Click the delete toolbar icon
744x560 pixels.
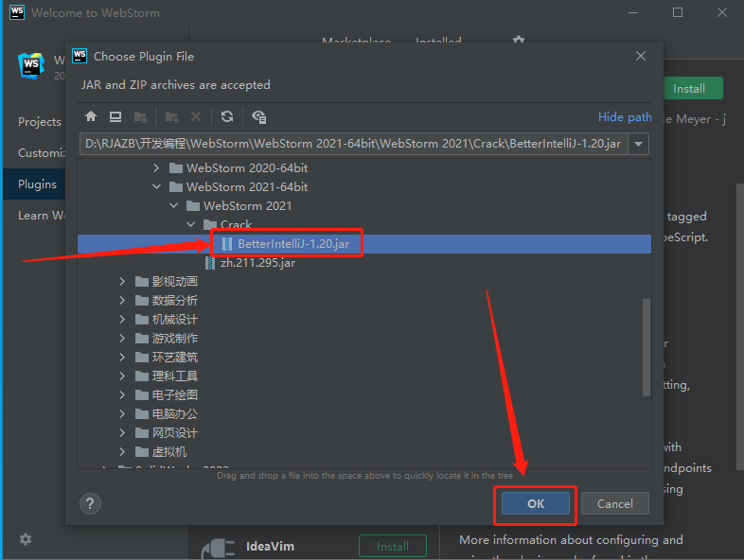196,116
